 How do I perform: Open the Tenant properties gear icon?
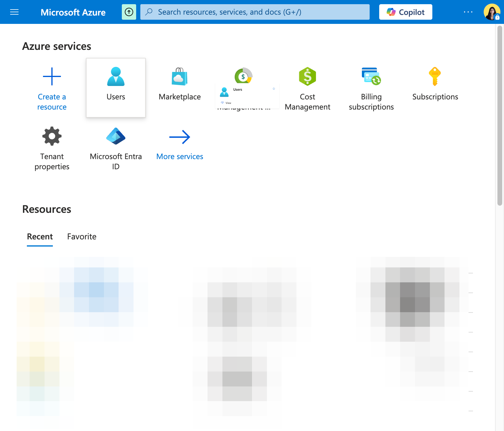click(52, 136)
